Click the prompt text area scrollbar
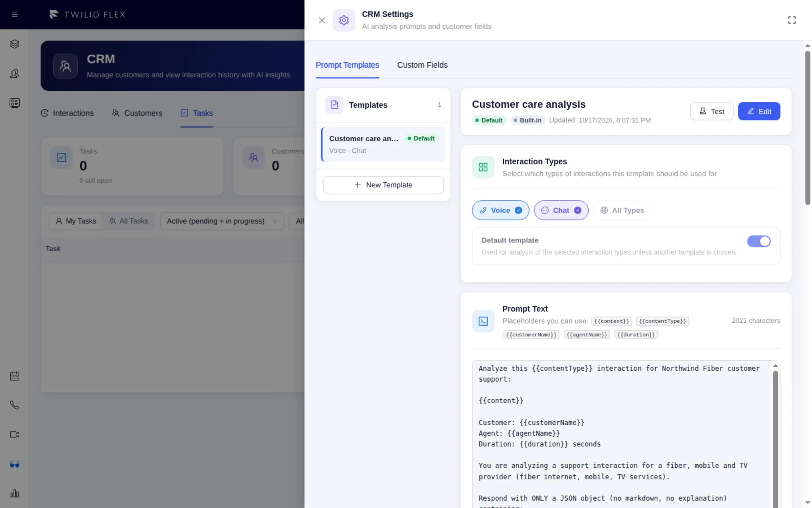812x508 pixels. click(775, 439)
